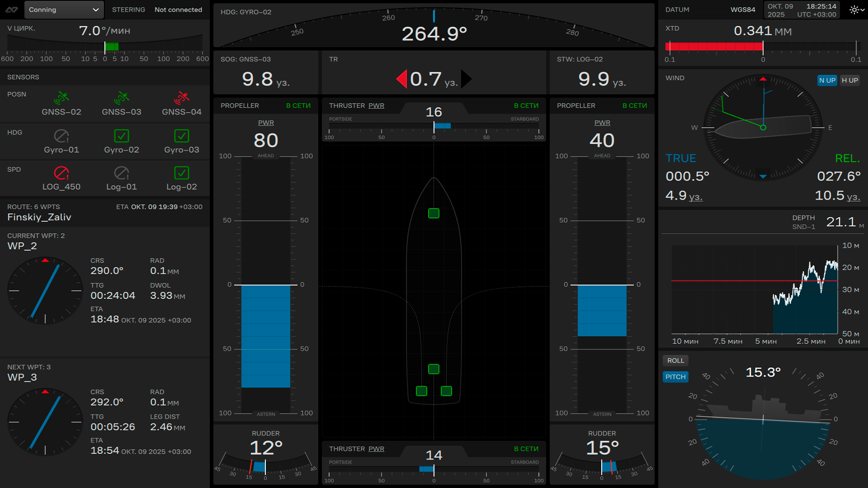Click the lower thruster PWR link

[x=376, y=449]
